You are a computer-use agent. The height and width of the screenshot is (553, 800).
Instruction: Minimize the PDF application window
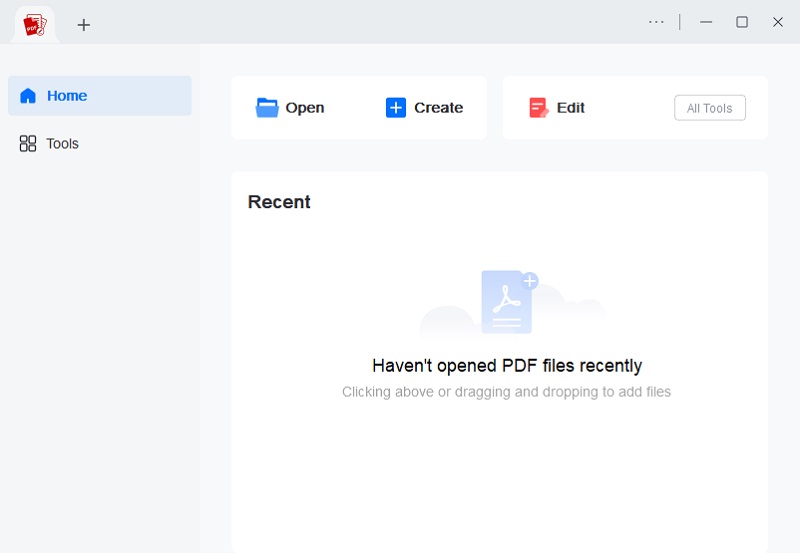tap(706, 22)
